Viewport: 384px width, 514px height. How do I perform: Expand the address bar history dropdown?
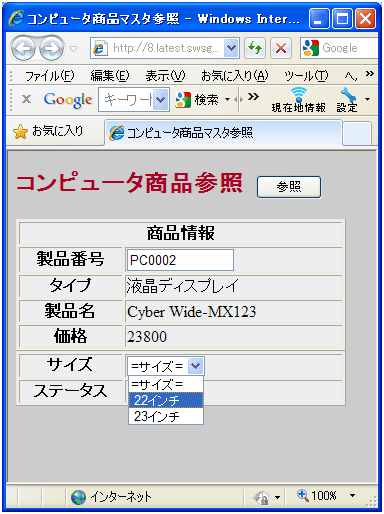coord(231,48)
